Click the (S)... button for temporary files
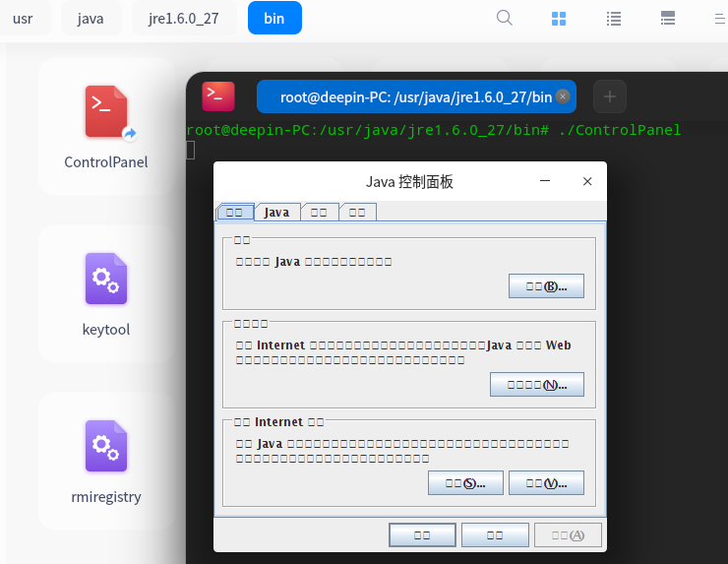 pos(465,483)
